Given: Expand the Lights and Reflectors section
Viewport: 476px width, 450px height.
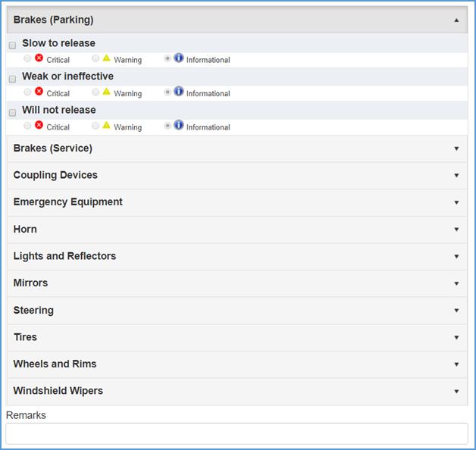Looking at the screenshot, I should [456, 256].
